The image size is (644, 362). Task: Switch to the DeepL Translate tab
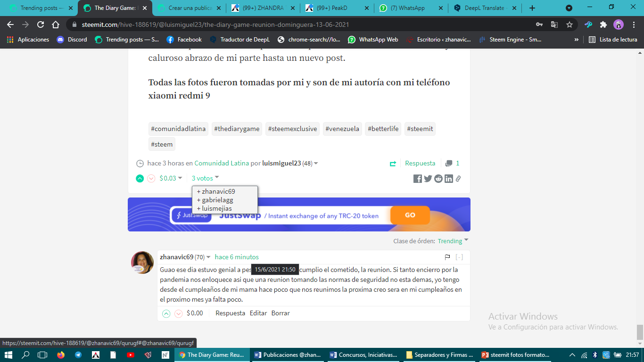pos(485,8)
